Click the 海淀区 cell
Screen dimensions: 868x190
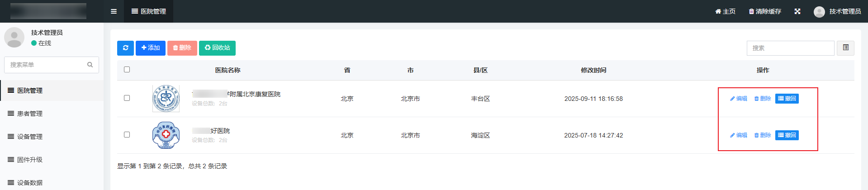pos(480,135)
